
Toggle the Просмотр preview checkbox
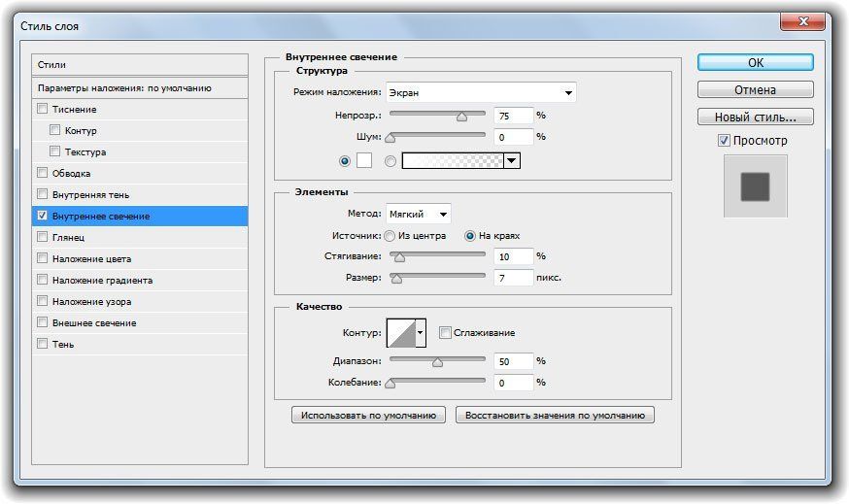pyautogui.click(x=724, y=141)
